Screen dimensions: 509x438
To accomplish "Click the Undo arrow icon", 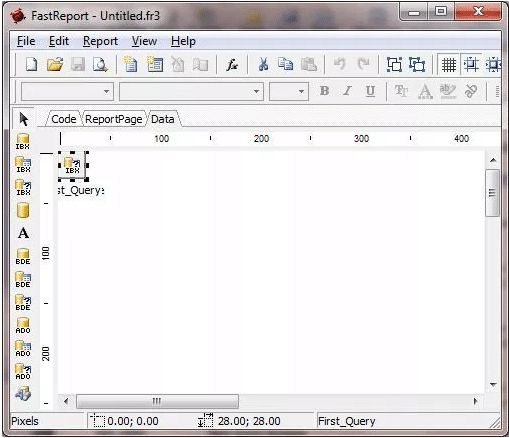I will 340,64.
